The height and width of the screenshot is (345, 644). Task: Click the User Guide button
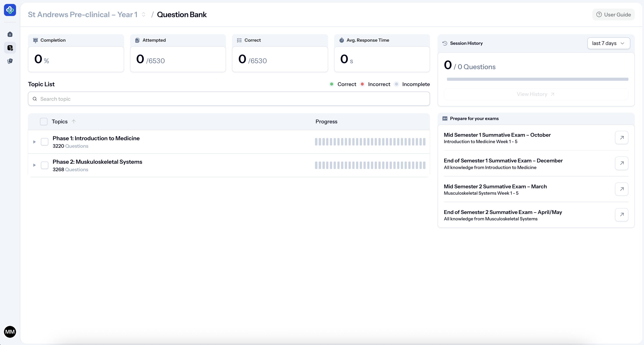pyautogui.click(x=613, y=14)
